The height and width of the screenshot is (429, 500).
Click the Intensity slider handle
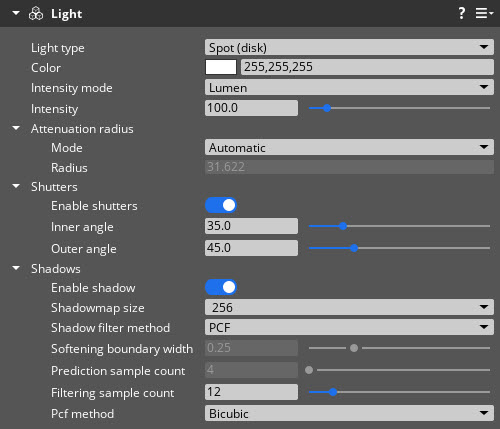pyautogui.click(x=327, y=108)
